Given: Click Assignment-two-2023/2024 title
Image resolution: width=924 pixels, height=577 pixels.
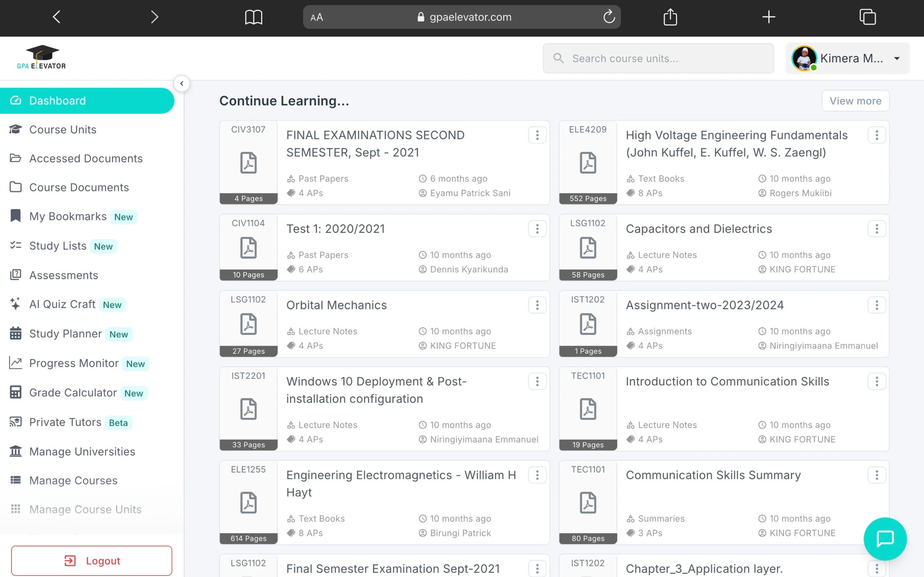Looking at the screenshot, I should (x=705, y=305).
